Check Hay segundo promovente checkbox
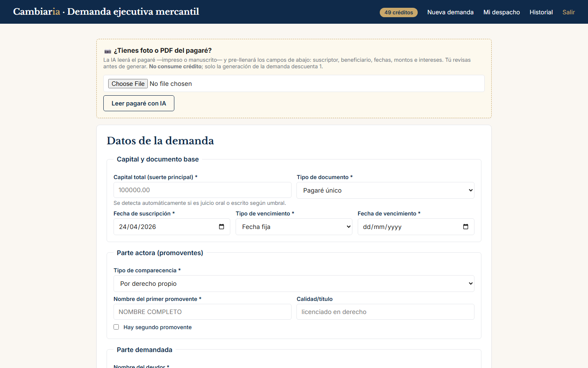 (116, 327)
